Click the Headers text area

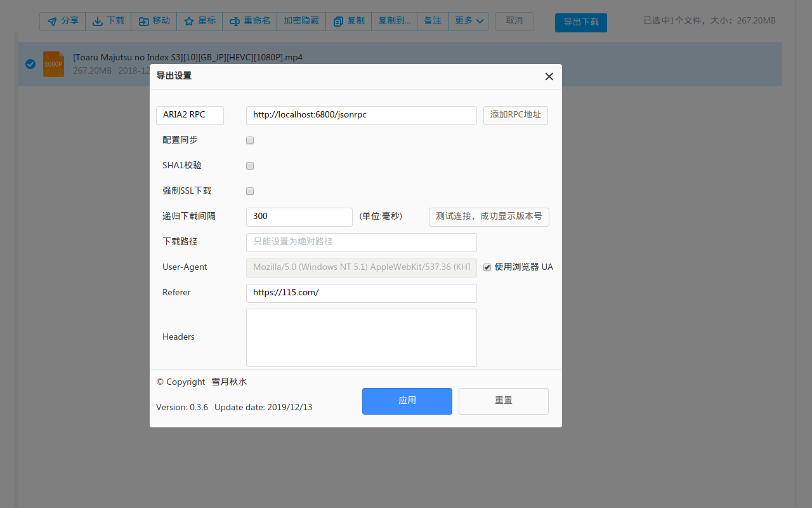[x=362, y=338]
